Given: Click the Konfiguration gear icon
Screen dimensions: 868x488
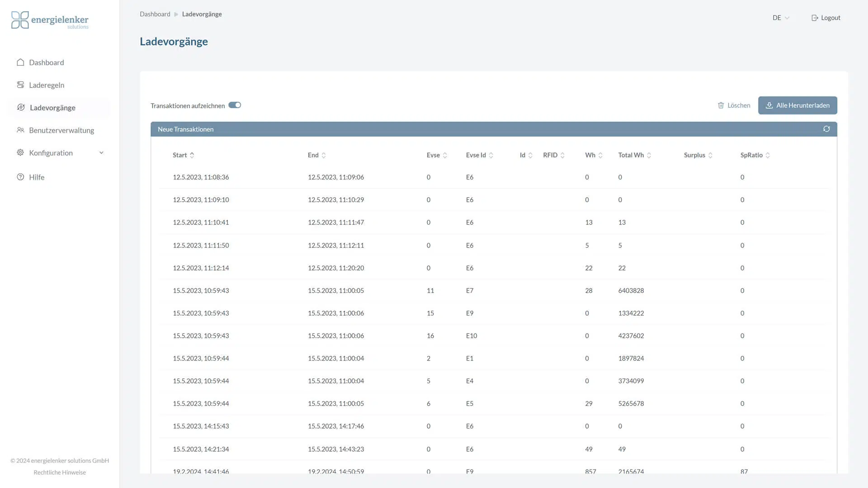Looking at the screenshot, I should 20,153.
